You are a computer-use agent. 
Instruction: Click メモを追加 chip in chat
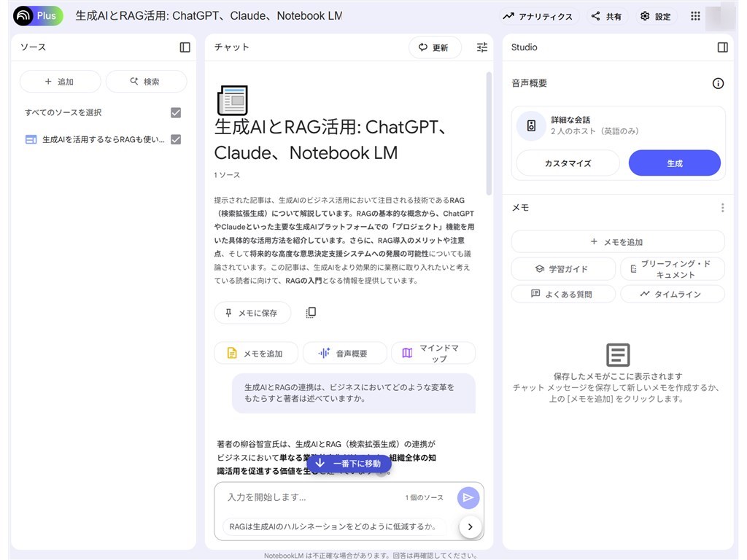pos(256,354)
